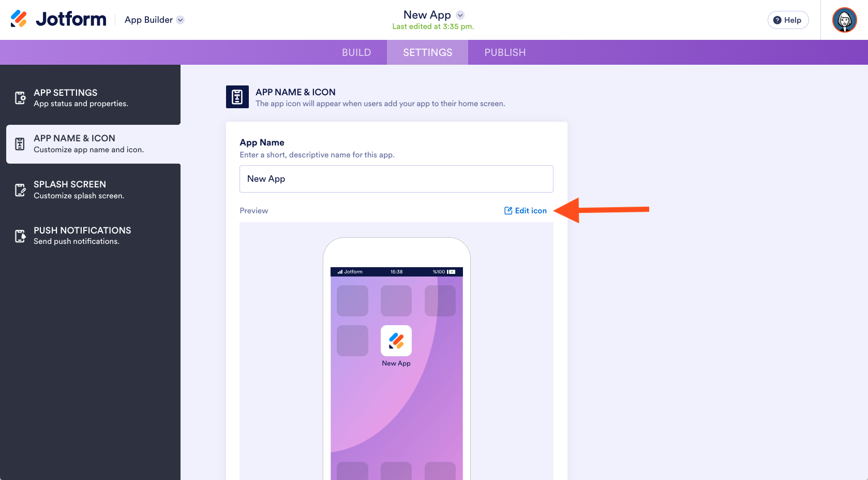This screenshot has width=868, height=480.
Task: Open the New App title dropdown chevron
Action: click(460, 15)
